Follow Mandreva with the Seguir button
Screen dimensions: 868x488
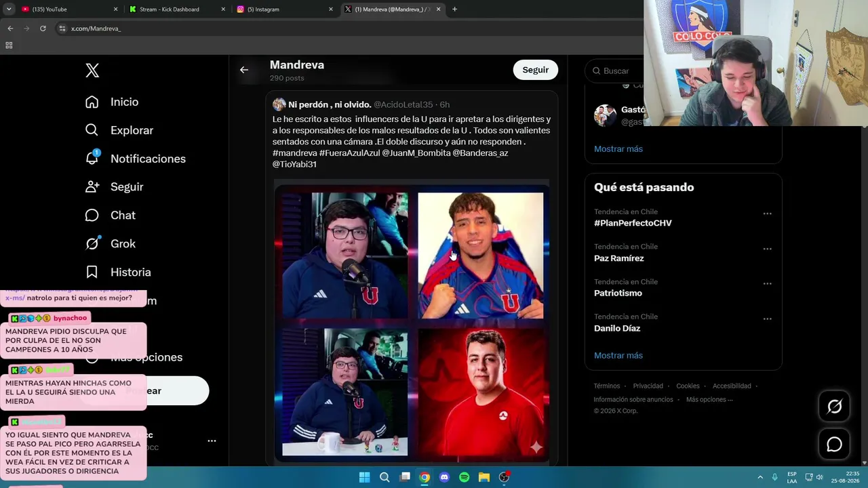point(535,70)
